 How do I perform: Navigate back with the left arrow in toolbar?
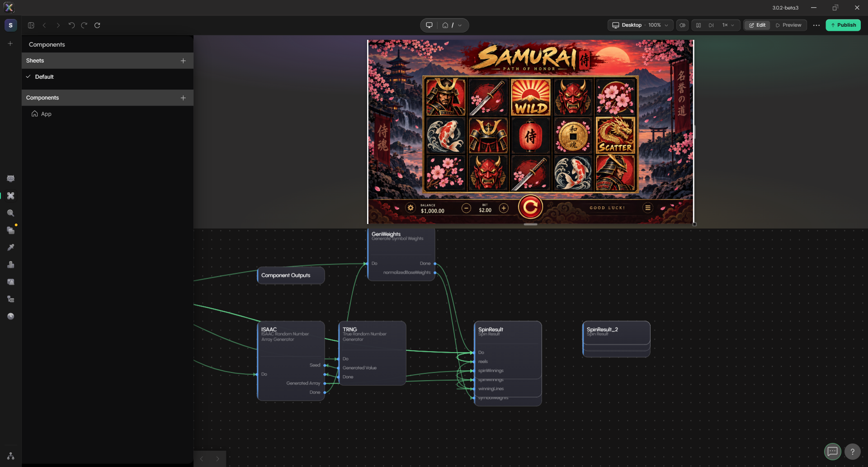coord(44,25)
